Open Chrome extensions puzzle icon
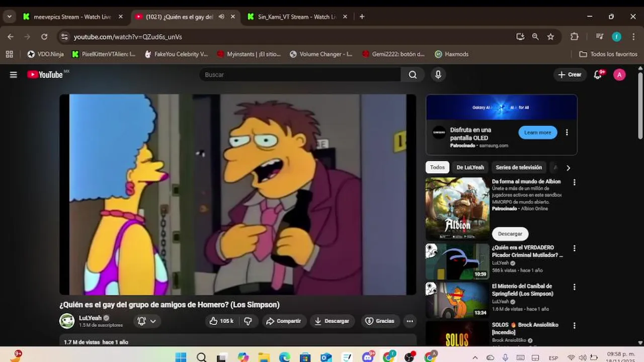 click(x=575, y=37)
